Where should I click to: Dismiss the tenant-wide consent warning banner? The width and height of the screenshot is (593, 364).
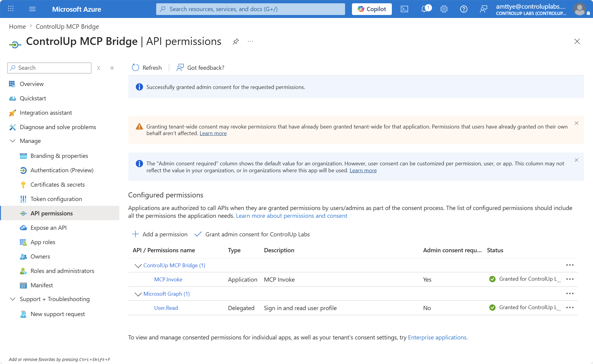(x=576, y=123)
